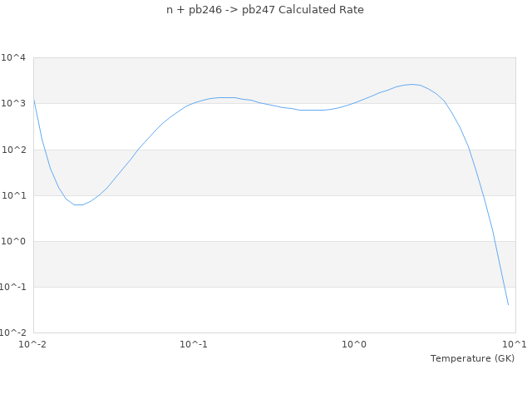
Task: Click the chart title "n + pb246 -> pb247 Calculated Rate"
Action: 265,10
